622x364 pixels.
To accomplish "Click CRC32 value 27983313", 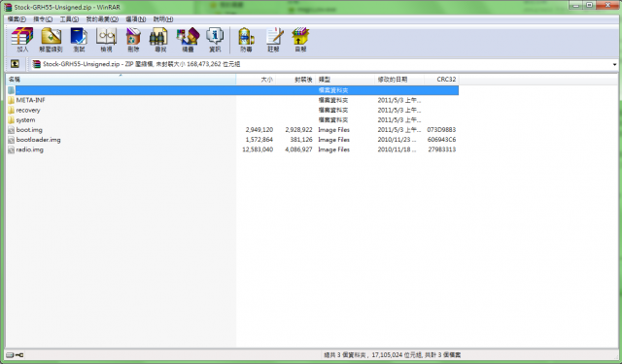I will click(x=442, y=149).
